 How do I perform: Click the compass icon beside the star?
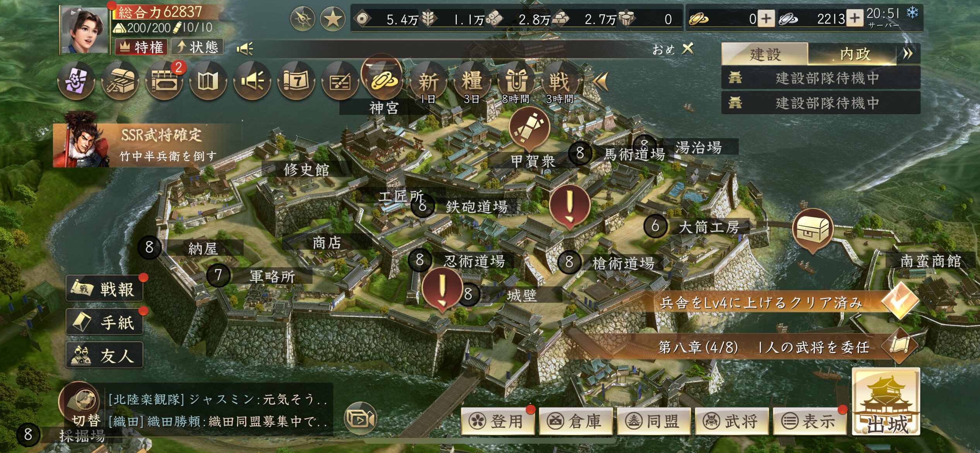click(303, 19)
